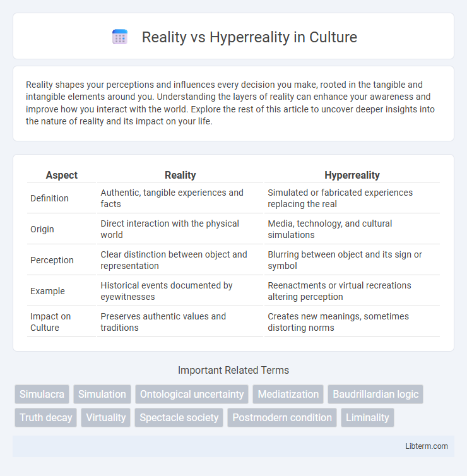Select 'Blurring between object and its sign' cell
Image resolution: width=467 pixels, height=476 pixels.
[352, 260]
